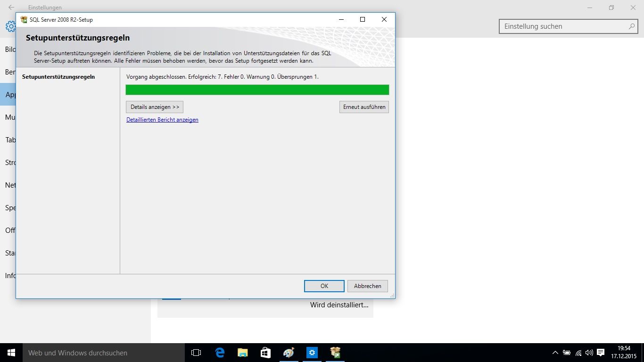Click the taskbar clock showing 19:54
Screen dimensions: 644x362
click(x=624, y=353)
